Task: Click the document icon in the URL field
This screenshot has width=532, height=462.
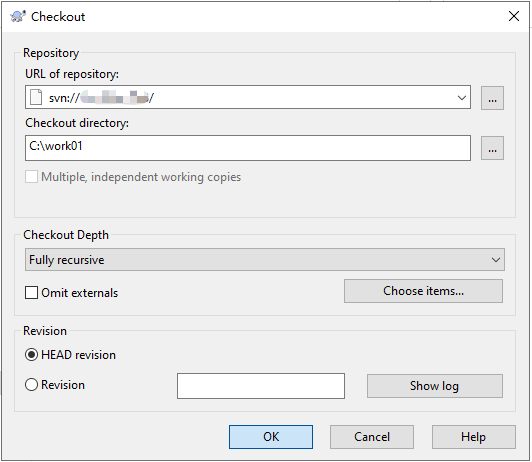Action: coord(36,97)
